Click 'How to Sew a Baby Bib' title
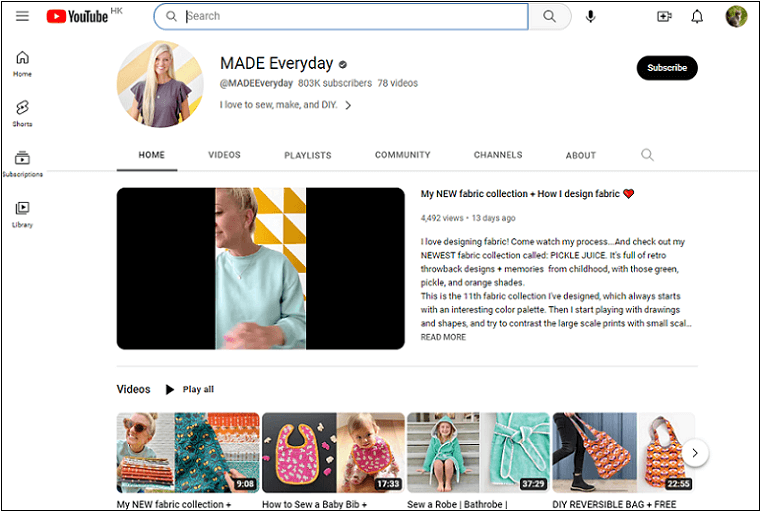 [x=314, y=504]
